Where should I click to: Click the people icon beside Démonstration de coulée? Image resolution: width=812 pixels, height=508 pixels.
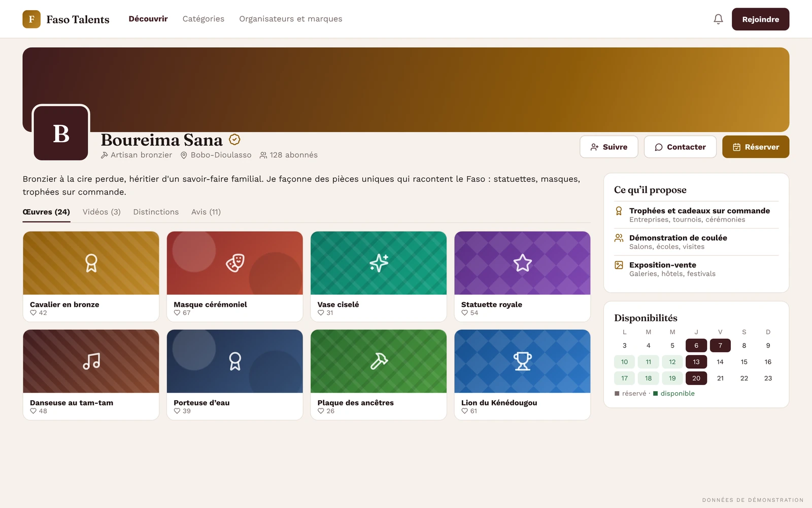(x=619, y=238)
